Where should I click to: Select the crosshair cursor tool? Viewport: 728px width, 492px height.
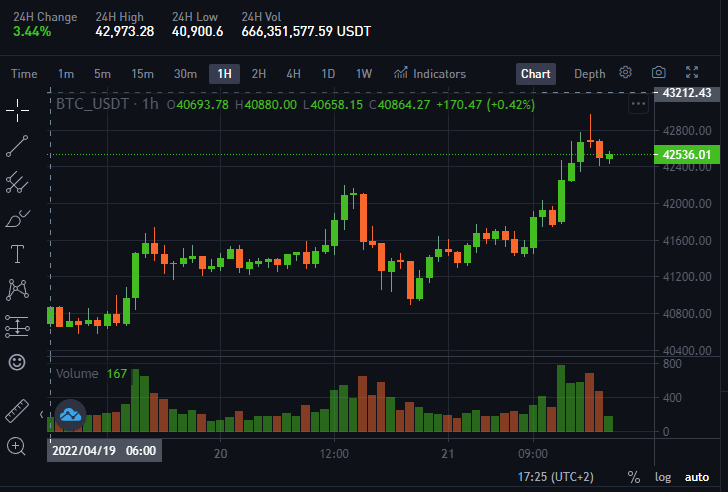point(17,110)
